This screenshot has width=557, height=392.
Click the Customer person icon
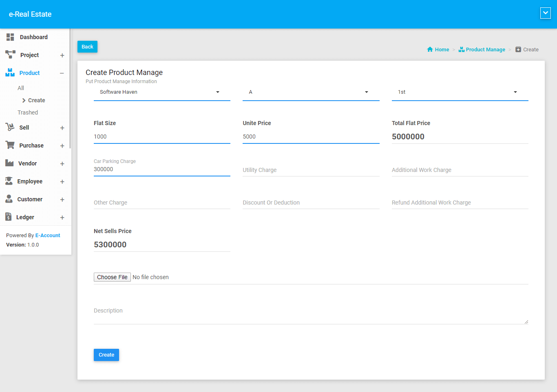9,199
